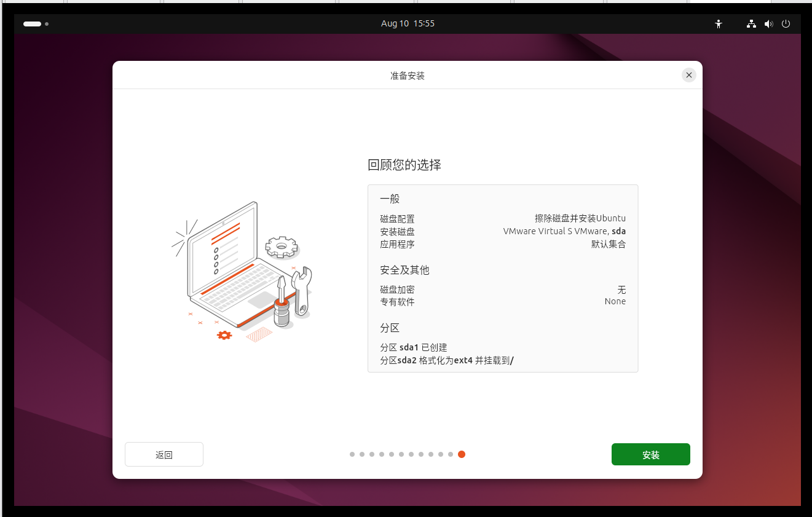This screenshot has width=812, height=517.
Task: Click the 无 encryption value
Action: [x=621, y=290]
